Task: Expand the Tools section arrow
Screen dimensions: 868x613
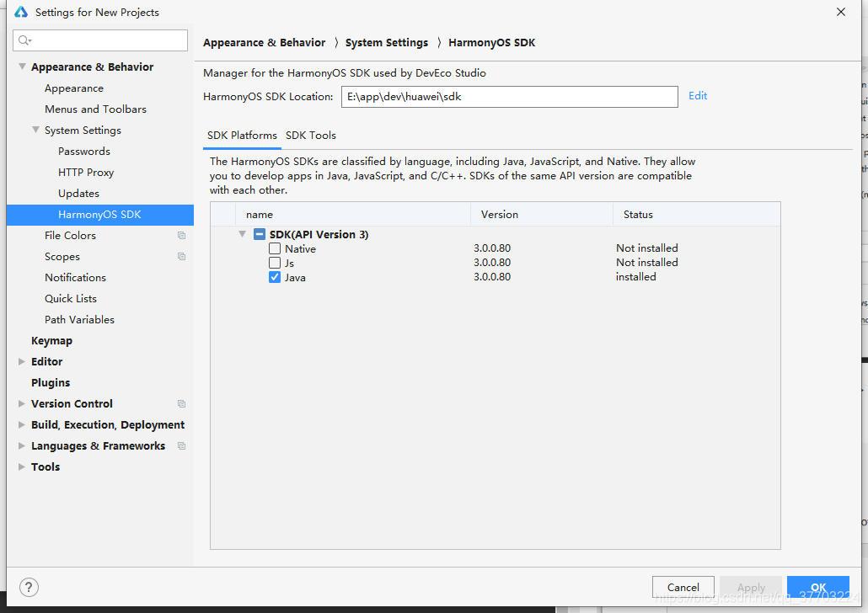Action: (x=22, y=466)
